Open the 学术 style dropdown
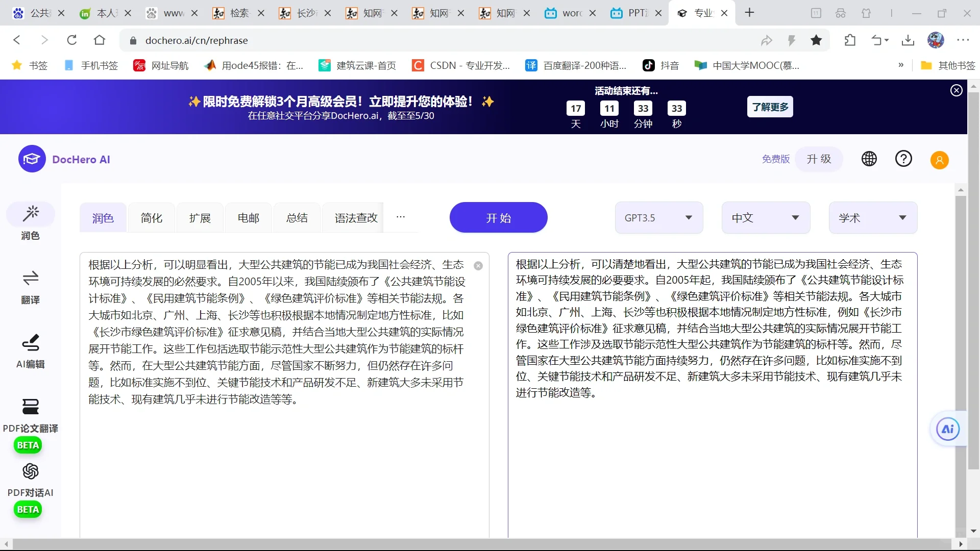The image size is (980, 551). coord(872,217)
